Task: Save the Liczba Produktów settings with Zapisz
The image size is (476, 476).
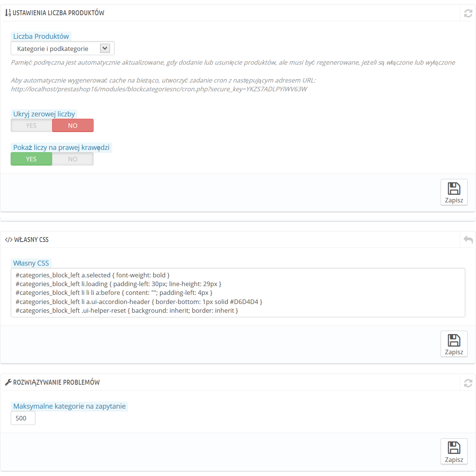Action: [x=454, y=192]
